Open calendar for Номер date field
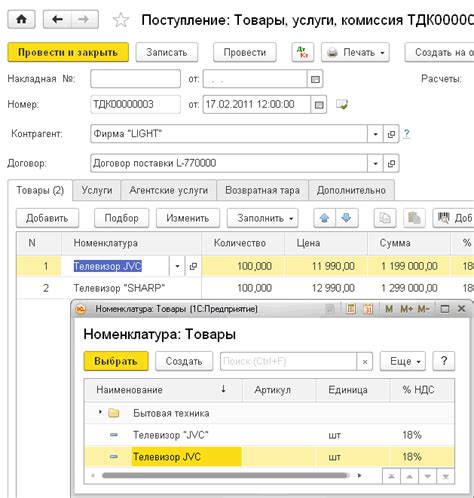 pos(319,105)
